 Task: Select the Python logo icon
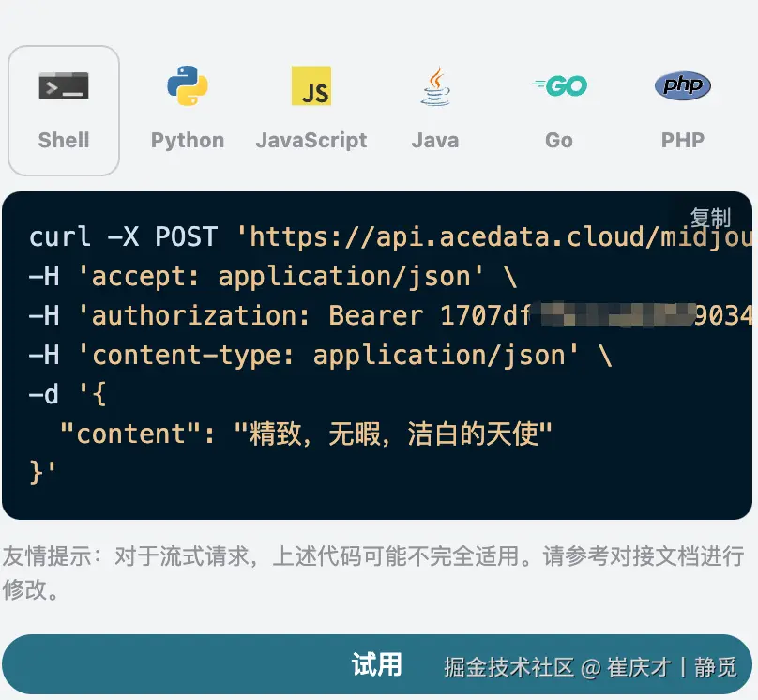coord(188,85)
